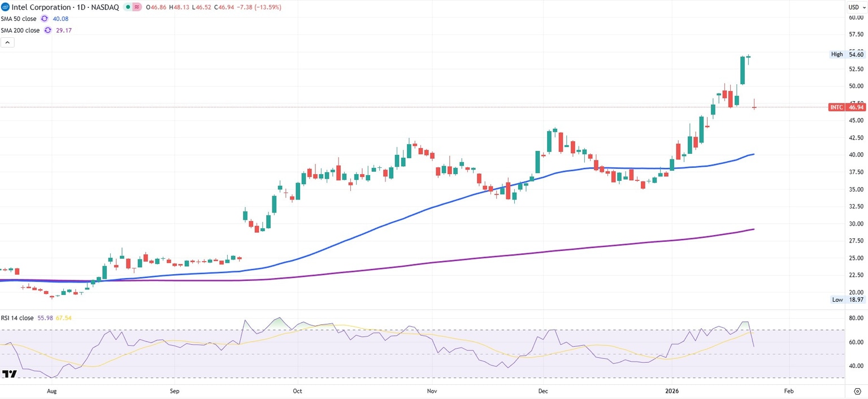The width and height of the screenshot is (868, 399).
Task: Click the Intel Corporation logo icon
Action: point(6,7)
